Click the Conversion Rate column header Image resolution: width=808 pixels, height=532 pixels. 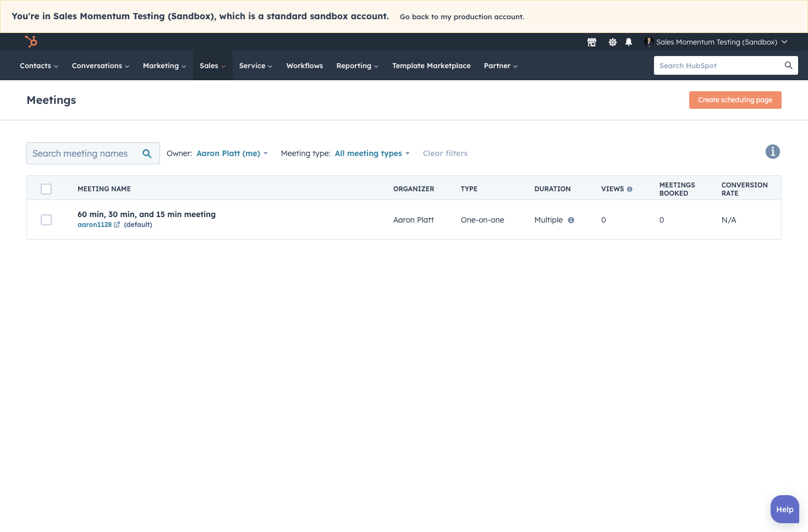click(x=745, y=189)
